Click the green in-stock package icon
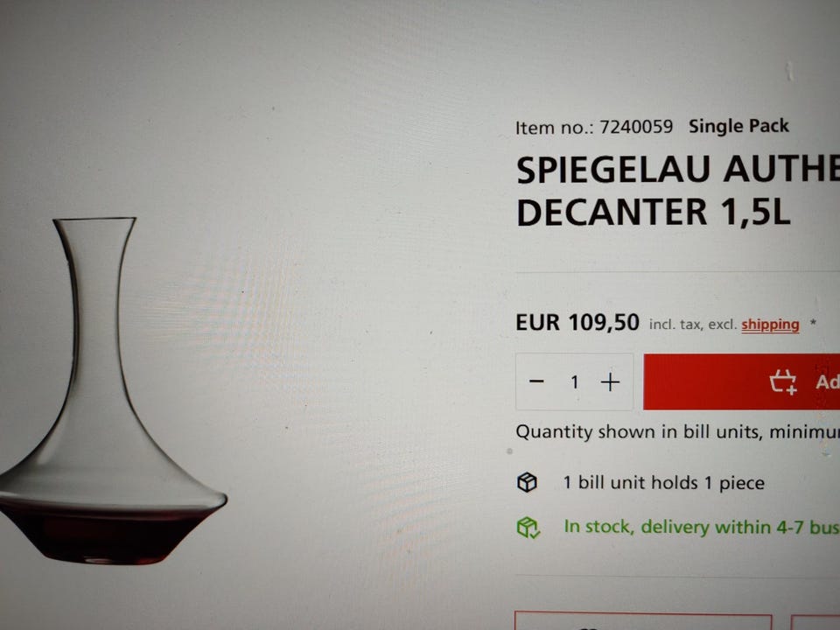Viewport: 840px width, 630px height. click(528, 527)
